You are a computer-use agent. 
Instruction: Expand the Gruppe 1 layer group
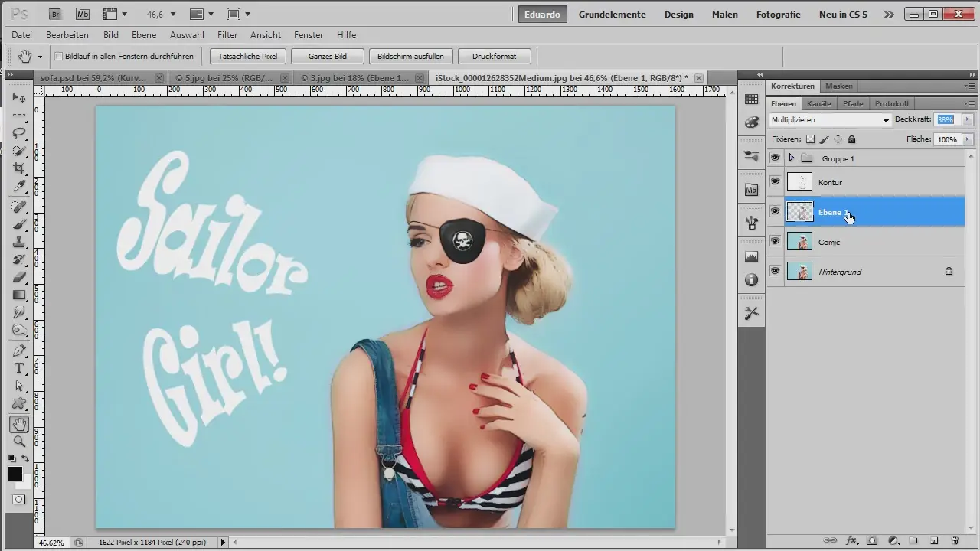[791, 158]
